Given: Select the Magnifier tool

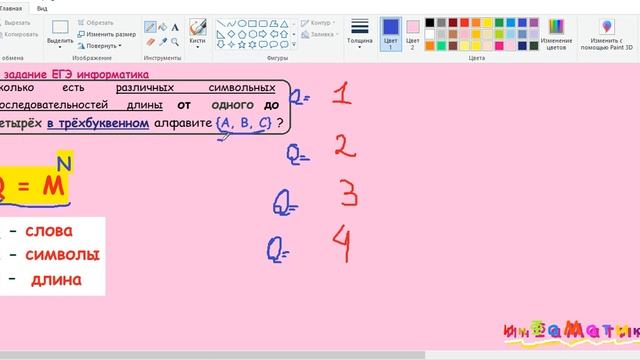Looking at the screenshot, I should [x=175, y=42].
